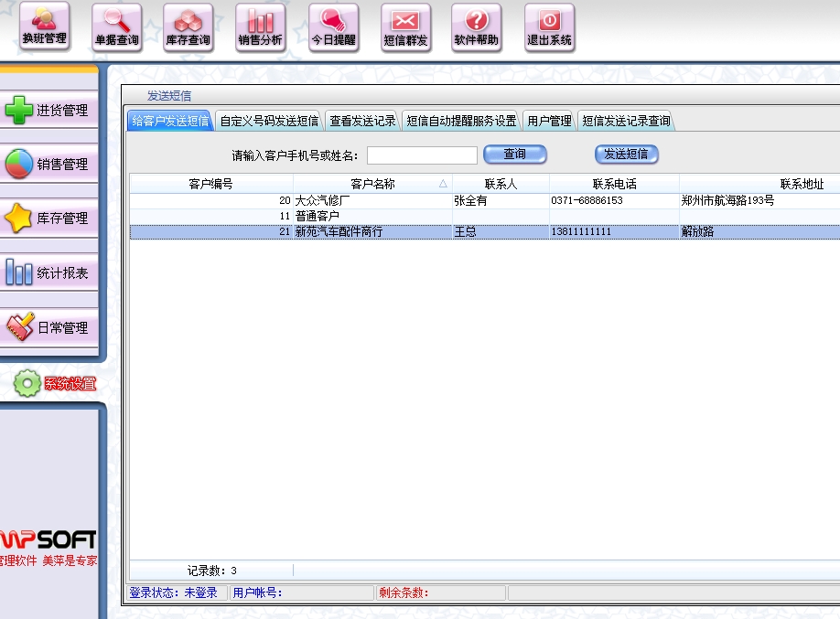Open 系统设置 system settings gear
Image resolution: width=840 pixels, height=619 pixels.
(x=55, y=384)
